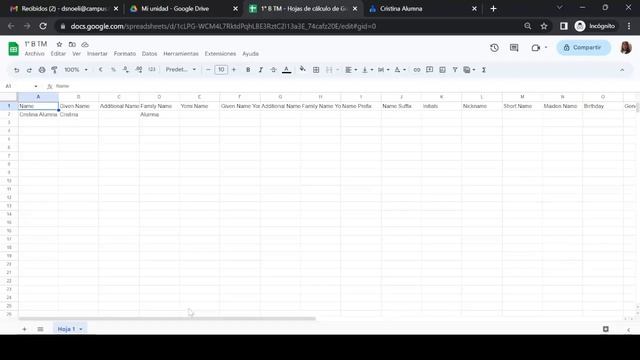This screenshot has height=360, width=640.
Task: Format the cell as currency
Action: click(x=100, y=70)
